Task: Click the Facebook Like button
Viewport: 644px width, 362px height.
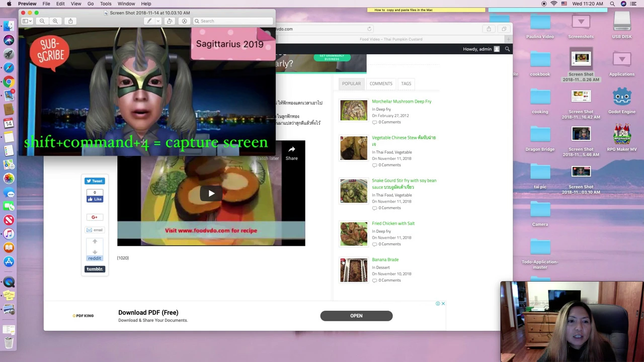Action: (x=95, y=199)
